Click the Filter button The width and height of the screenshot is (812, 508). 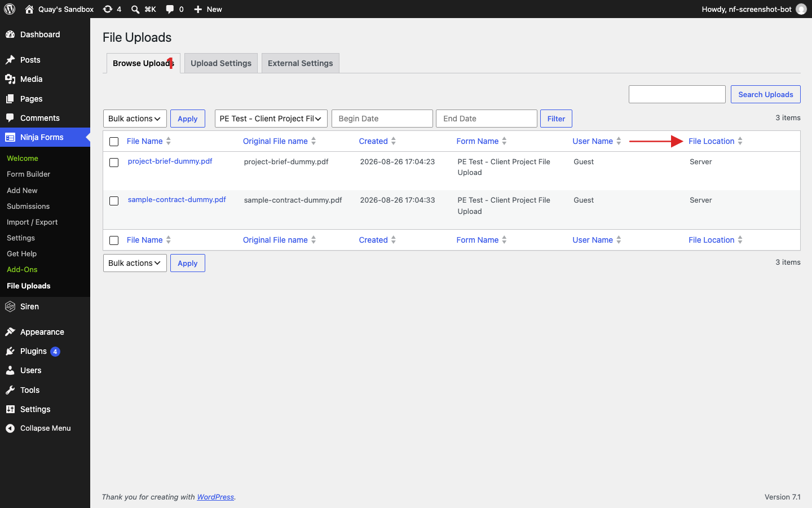pos(556,119)
